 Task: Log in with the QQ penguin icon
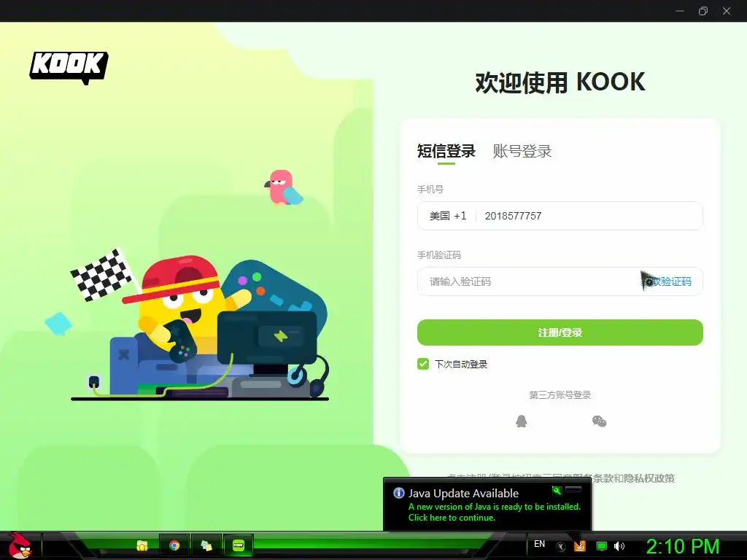tap(521, 421)
